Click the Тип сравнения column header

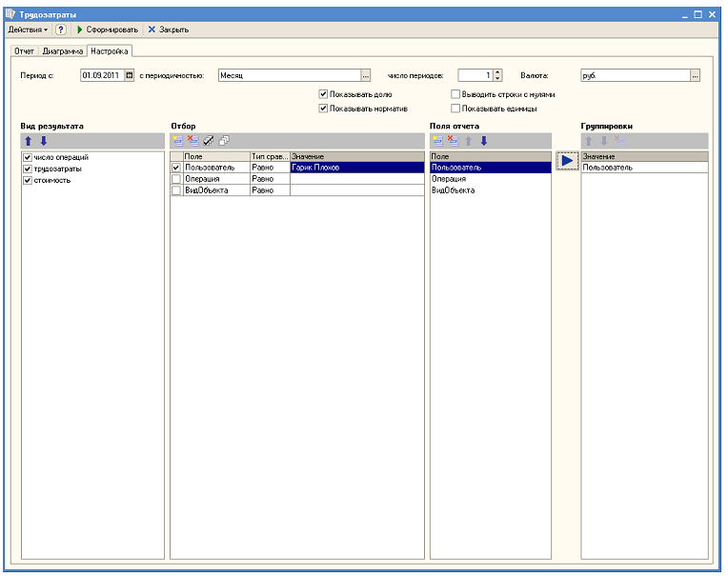[270, 156]
